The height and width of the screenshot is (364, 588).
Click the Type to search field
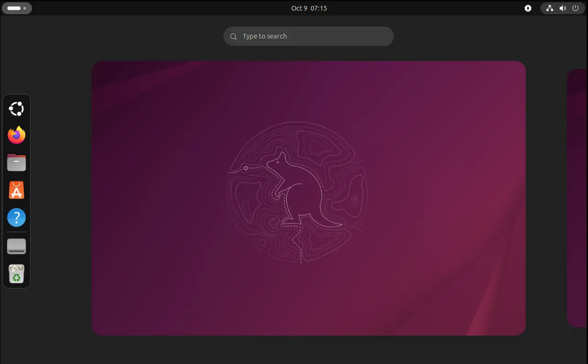(311, 36)
